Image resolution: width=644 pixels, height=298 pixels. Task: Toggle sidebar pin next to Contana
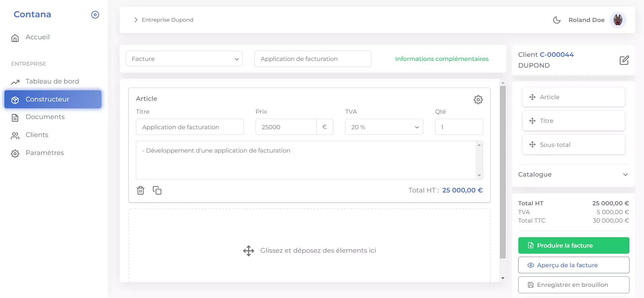pyautogui.click(x=95, y=15)
